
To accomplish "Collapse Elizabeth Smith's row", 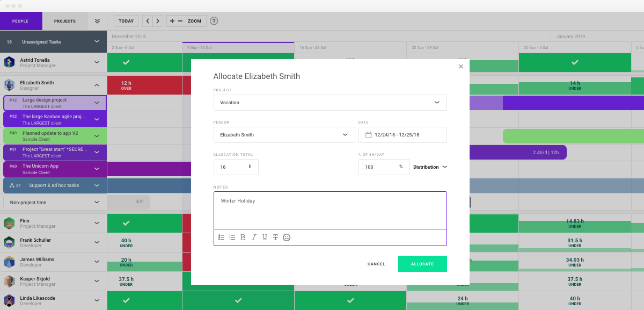I will [x=97, y=85].
